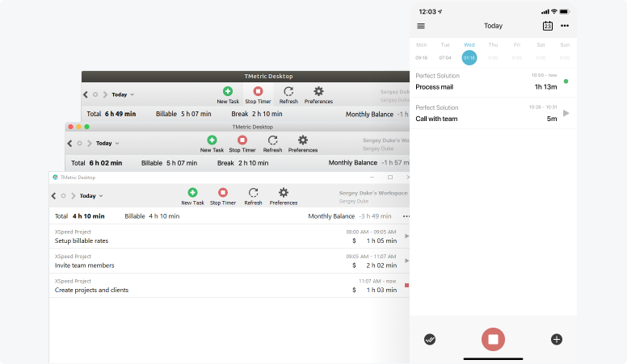Start timer for Setup billable rates entry
This screenshot has width=627, height=364.
tap(406, 236)
